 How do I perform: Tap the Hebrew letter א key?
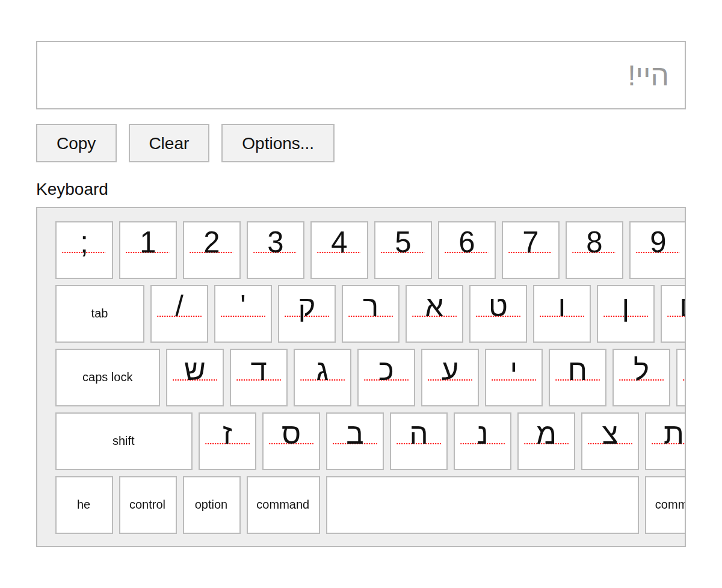[x=434, y=314]
